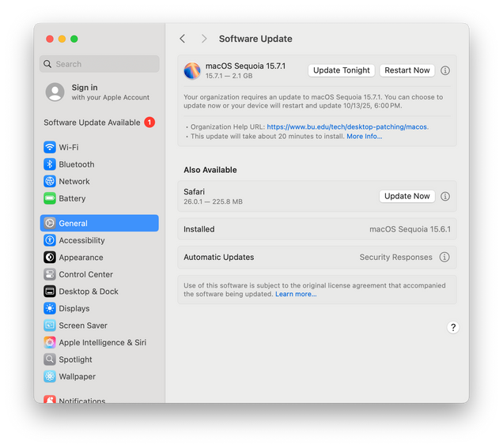The image size is (503, 448).
Task: Click the user avatar icon
Action: (x=55, y=92)
